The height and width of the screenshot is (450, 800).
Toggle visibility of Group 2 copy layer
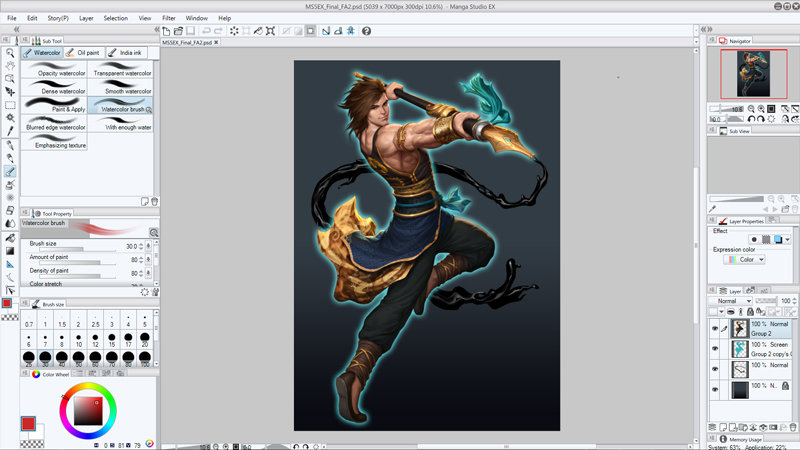pos(715,349)
